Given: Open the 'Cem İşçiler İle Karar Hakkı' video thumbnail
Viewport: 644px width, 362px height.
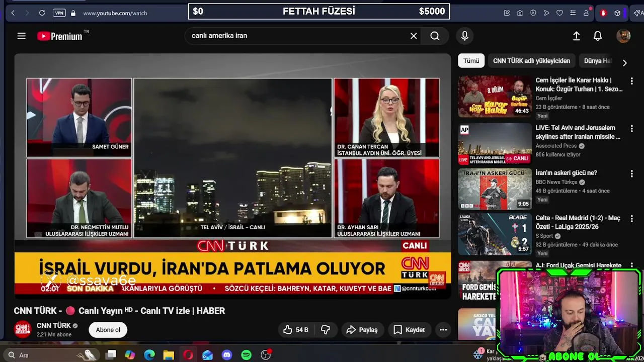Looking at the screenshot, I should [x=495, y=97].
